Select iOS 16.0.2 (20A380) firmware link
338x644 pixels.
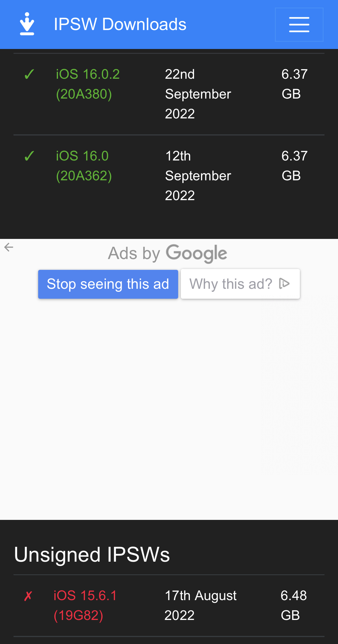click(88, 84)
